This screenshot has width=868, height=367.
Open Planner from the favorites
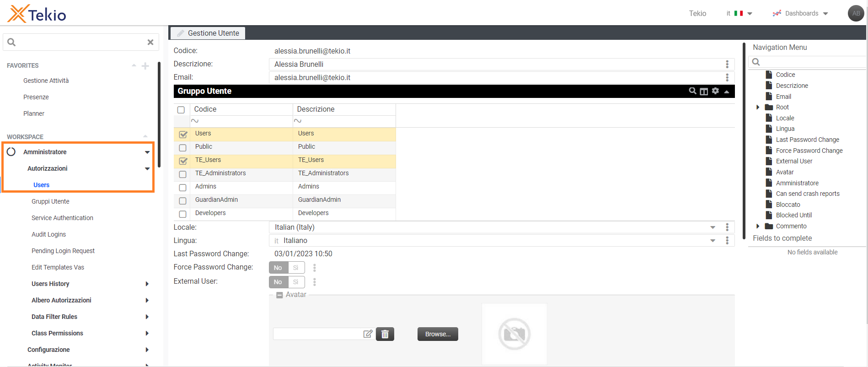coord(34,113)
